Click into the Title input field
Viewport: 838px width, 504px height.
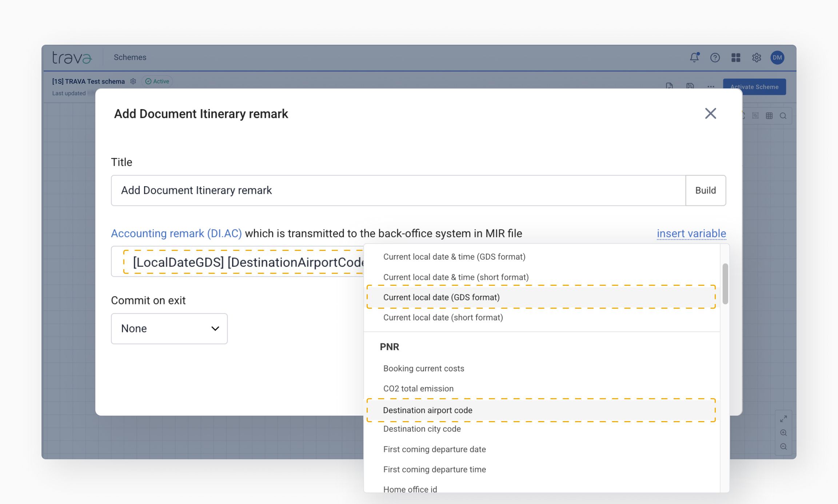coord(398,191)
